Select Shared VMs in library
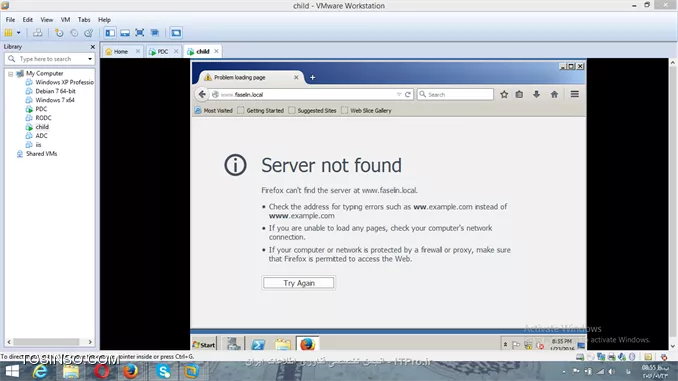The image size is (678, 381). click(37, 154)
